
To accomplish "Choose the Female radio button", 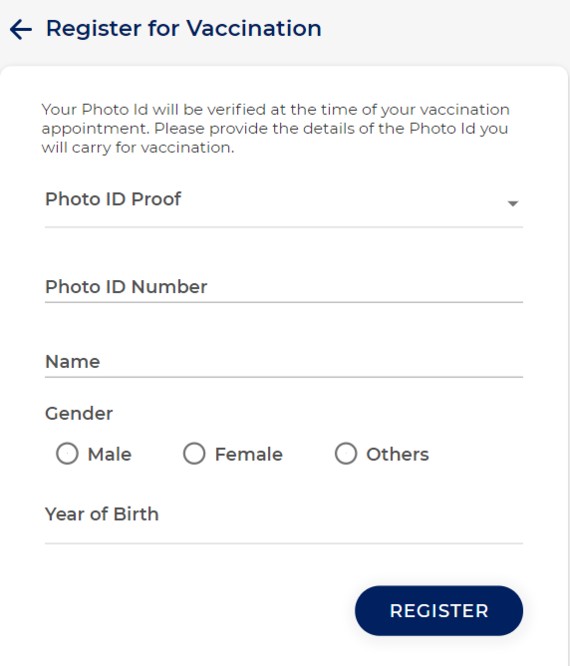I will point(194,454).
